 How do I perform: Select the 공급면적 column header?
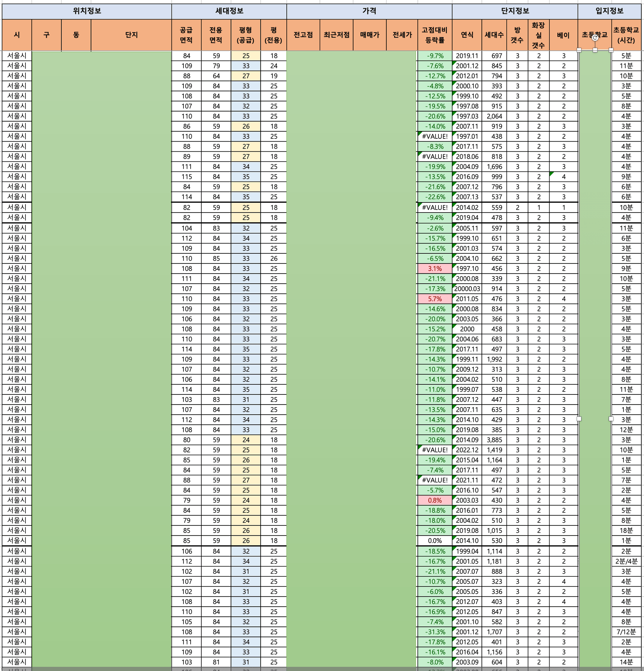coord(186,35)
